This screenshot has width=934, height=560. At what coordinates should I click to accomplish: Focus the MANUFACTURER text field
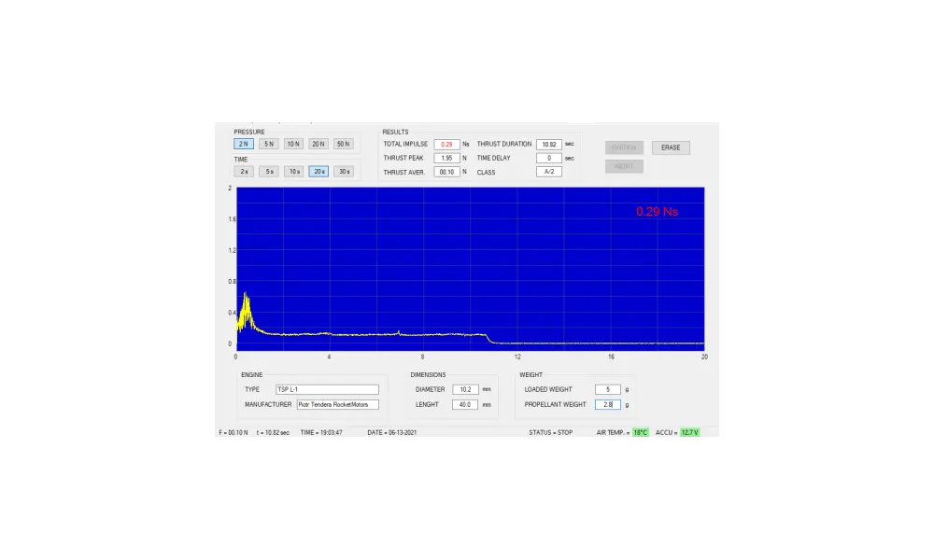click(338, 405)
